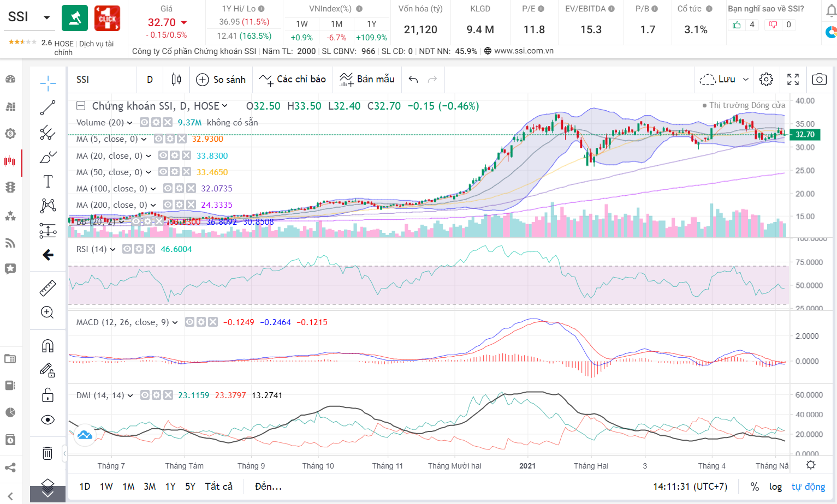Screen dimensions: 837x504
Task: Select the crosshair cursor tool
Action: [48, 83]
